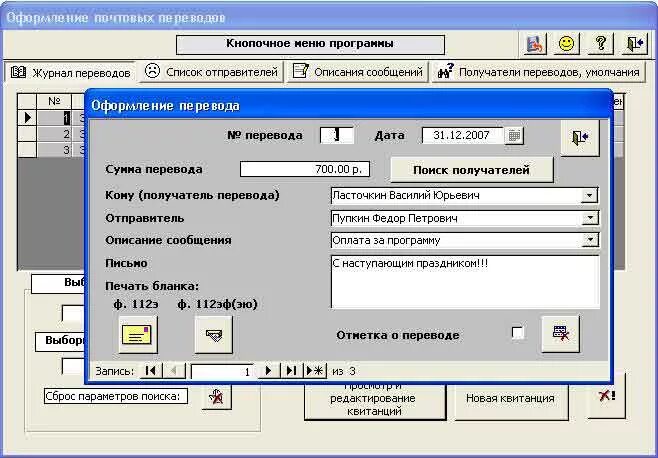Click the record number field in navigator
The width and height of the screenshot is (658, 458).
point(222,372)
